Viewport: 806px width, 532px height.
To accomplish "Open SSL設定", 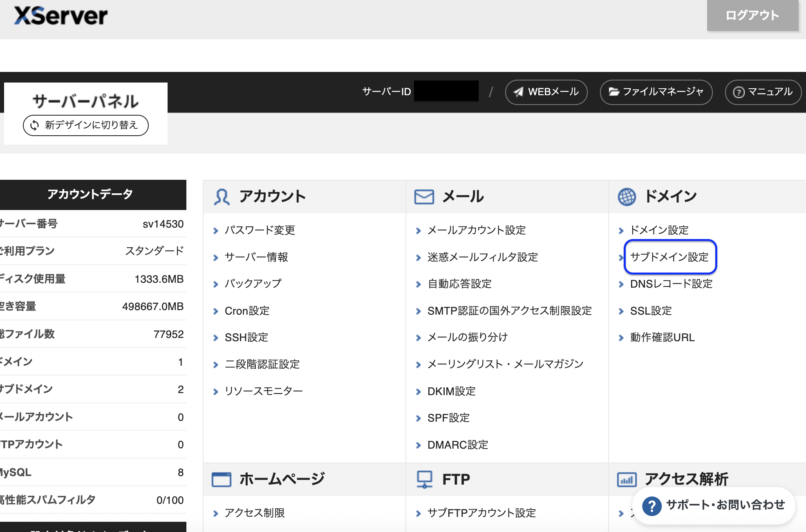I will click(x=651, y=311).
